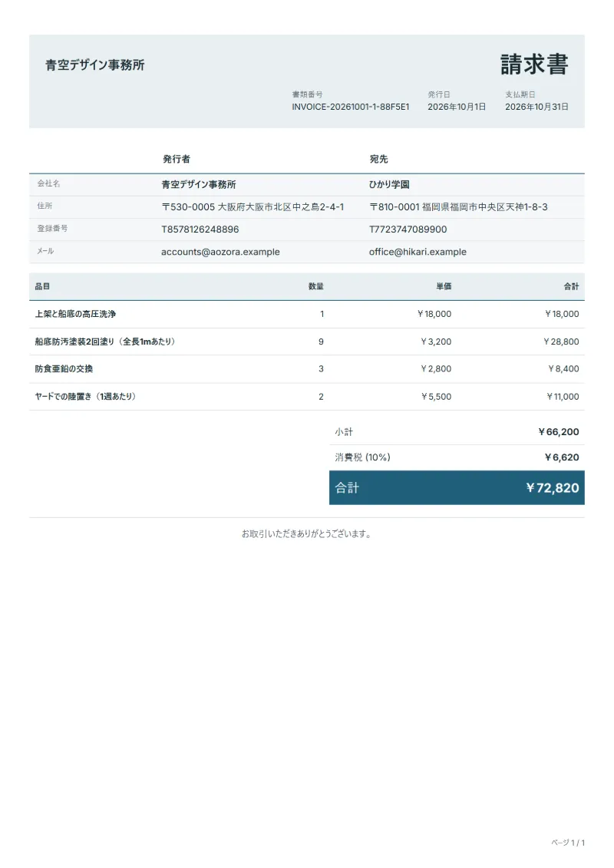Click page indicator ページ 1 / 1
The width and height of the screenshot is (614, 868).
[567, 843]
